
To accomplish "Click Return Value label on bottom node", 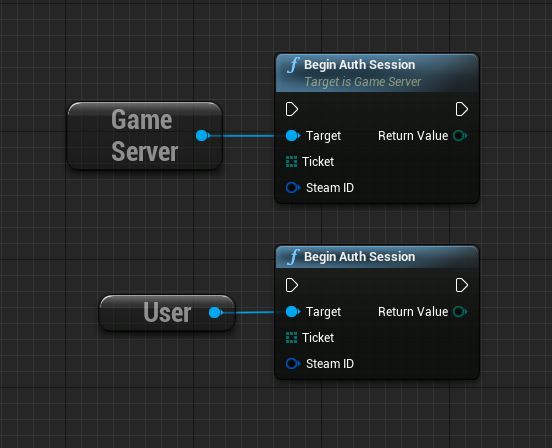I will 413,311.
